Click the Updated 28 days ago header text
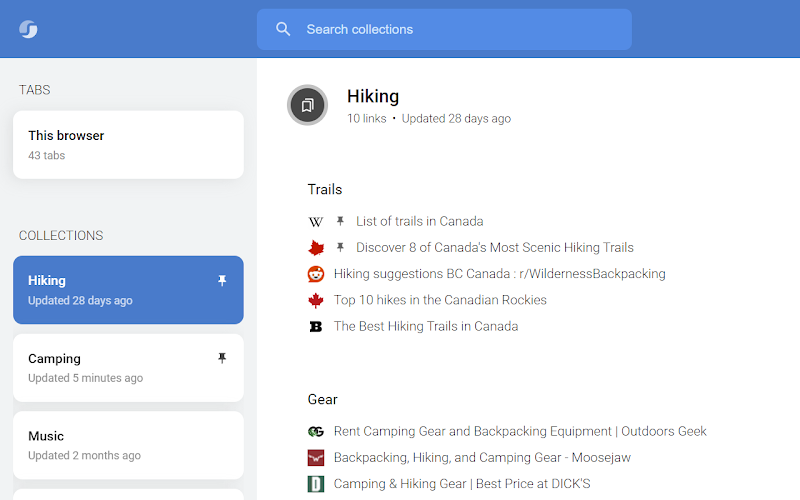800x500 pixels. [x=456, y=118]
